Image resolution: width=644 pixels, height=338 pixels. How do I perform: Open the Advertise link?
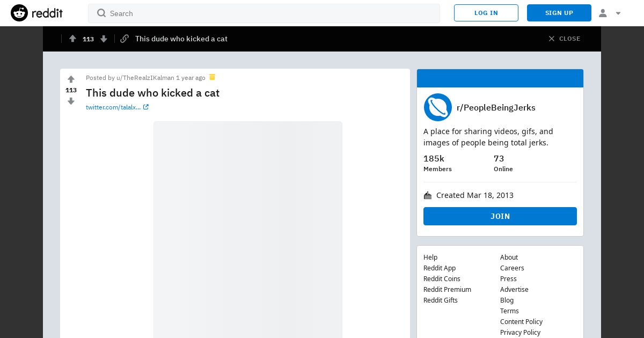(x=514, y=289)
